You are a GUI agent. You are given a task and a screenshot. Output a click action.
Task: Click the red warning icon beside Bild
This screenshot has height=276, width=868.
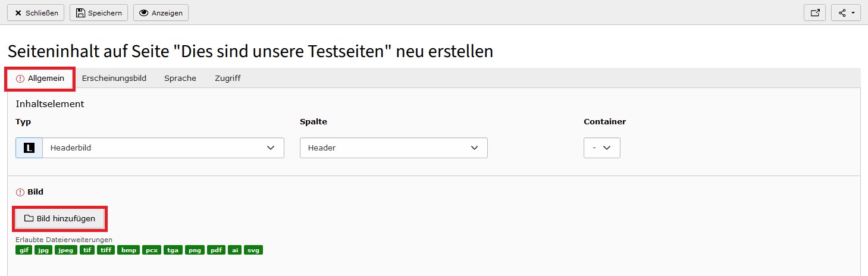point(20,193)
